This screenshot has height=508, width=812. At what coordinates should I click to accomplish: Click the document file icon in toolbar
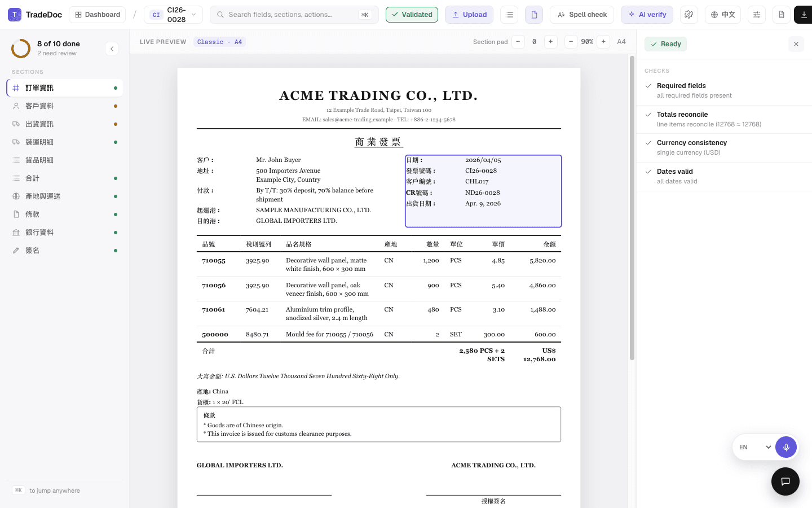781,15
